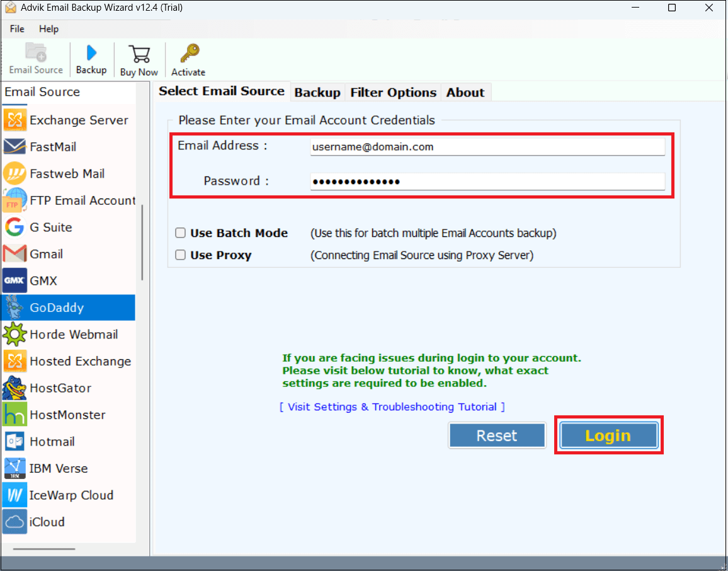Screen dimensions: 728x571
Task: Click the Reset button
Action: (497, 435)
